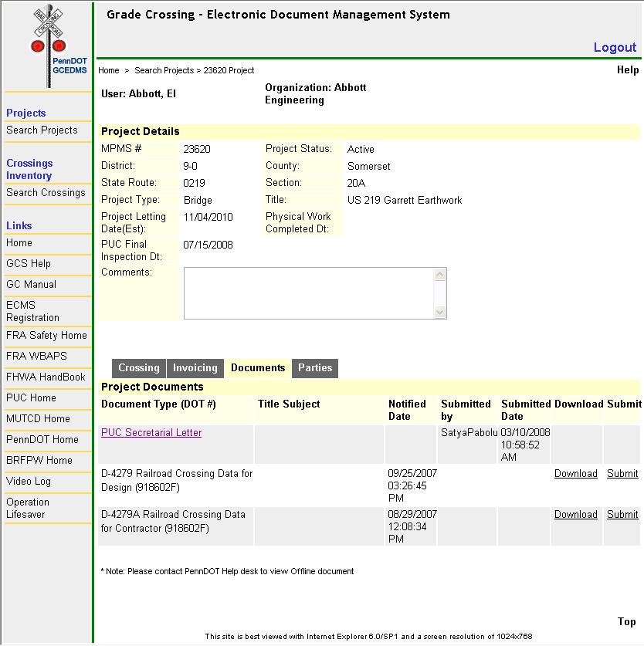Click the 23620 Project breadcrumb text
Viewport: 644px width, 646px height.
229,70
